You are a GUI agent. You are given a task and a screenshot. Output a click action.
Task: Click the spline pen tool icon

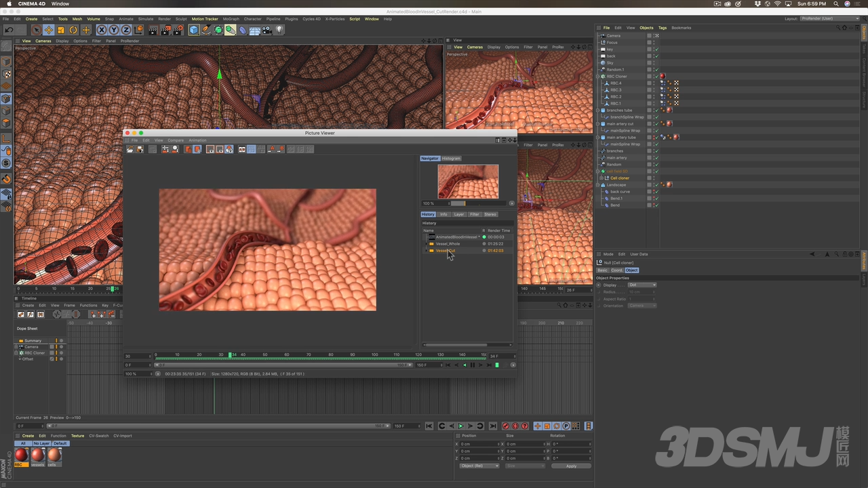[206, 30]
